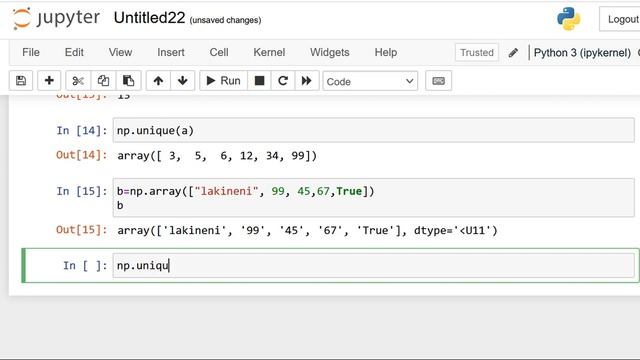Click into the active np.uniqu cell
This screenshot has width=640, height=360.
[x=373, y=266]
